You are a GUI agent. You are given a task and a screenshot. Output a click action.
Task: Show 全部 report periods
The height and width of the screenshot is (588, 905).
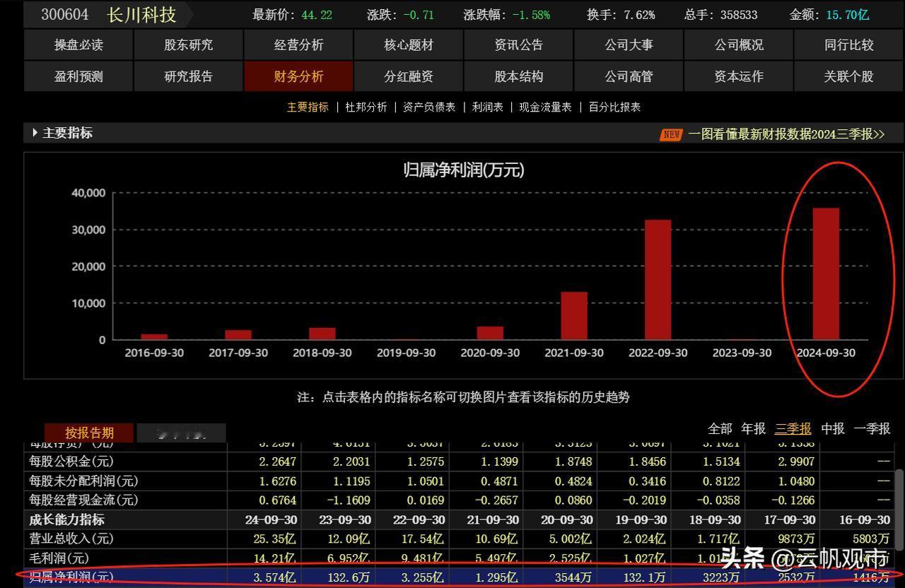(720, 429)
